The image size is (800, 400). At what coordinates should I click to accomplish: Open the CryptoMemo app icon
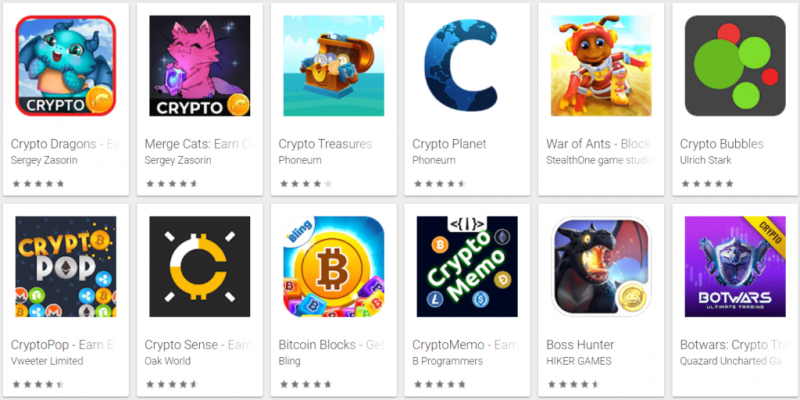tap(467, 266)
